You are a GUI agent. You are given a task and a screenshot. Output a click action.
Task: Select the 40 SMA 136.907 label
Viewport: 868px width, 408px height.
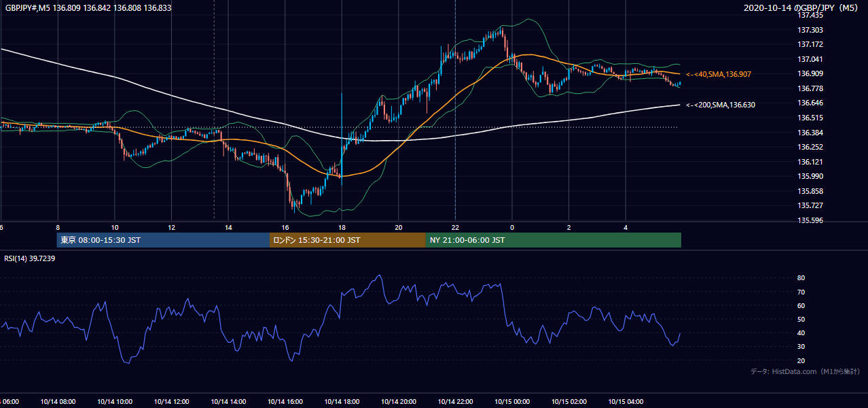click(719, 74)
